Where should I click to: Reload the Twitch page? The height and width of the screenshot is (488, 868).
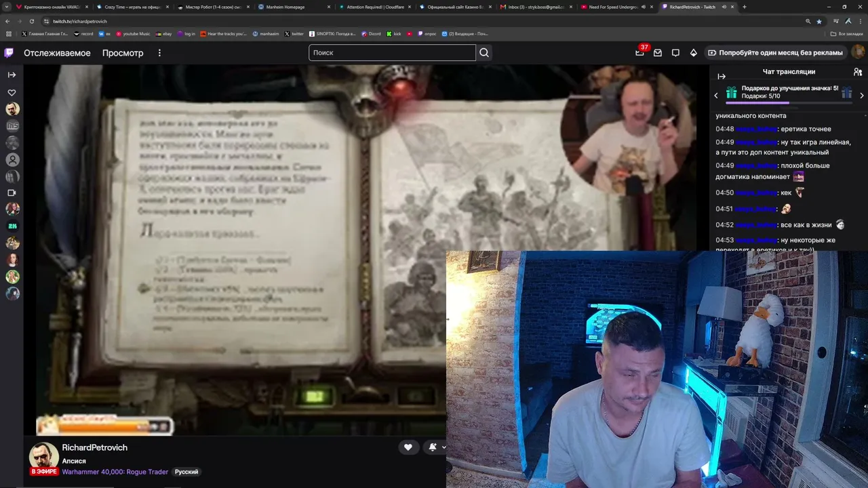(31, 21)
